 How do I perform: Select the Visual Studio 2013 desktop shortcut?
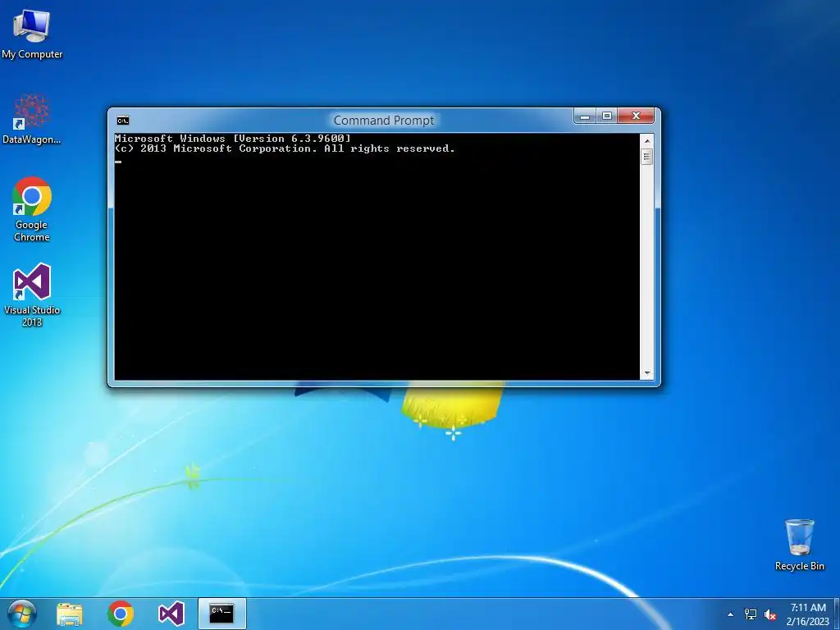coord(32,294)
